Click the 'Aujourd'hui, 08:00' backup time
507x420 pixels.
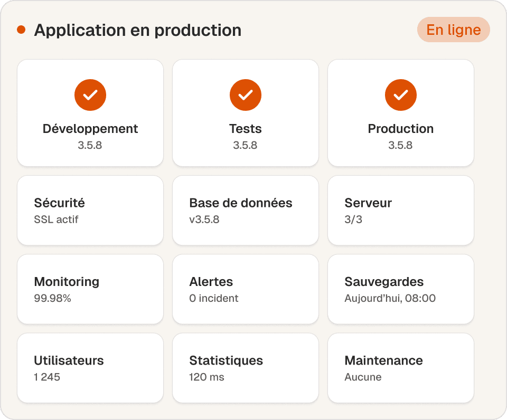pos(390,298)
